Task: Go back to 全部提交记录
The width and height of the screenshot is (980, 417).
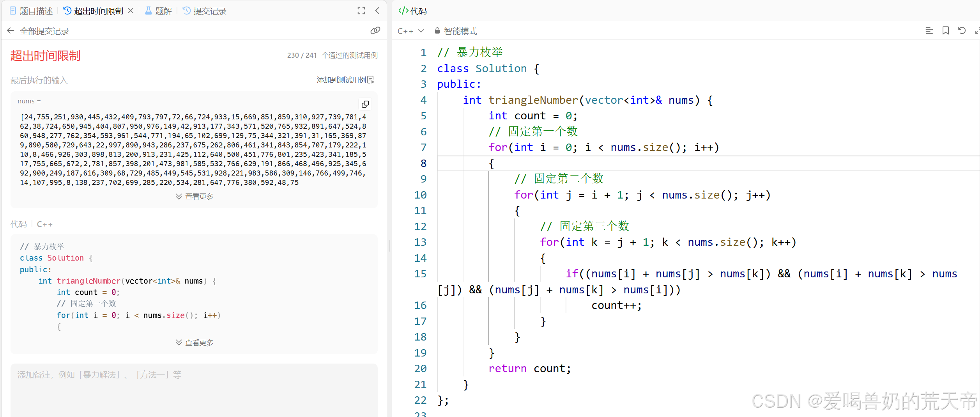Action: coord(44,31)
